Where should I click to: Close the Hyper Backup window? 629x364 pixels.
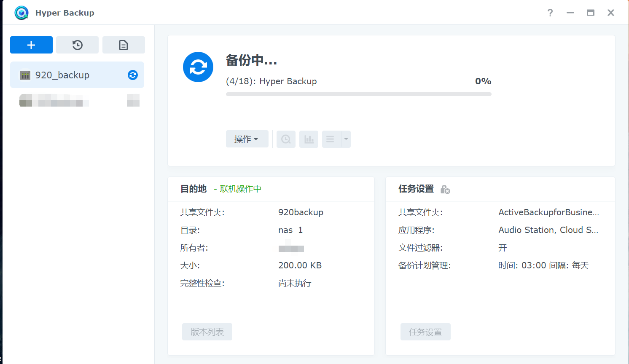tap(611, 13)
